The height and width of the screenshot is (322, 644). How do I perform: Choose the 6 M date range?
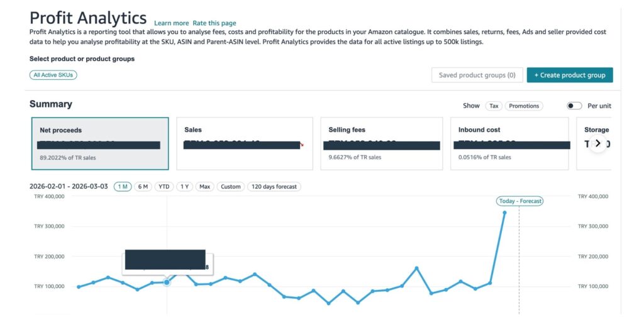click(x=143, y=186)
